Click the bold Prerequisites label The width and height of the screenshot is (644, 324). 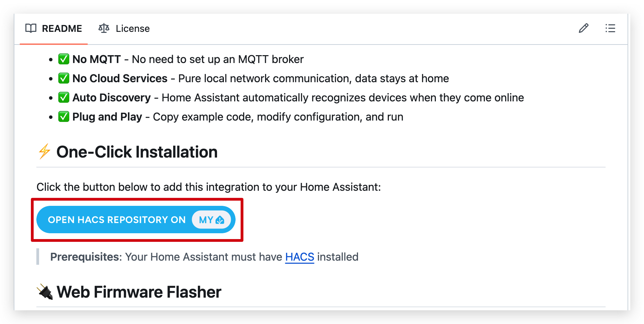pos(86,257)
